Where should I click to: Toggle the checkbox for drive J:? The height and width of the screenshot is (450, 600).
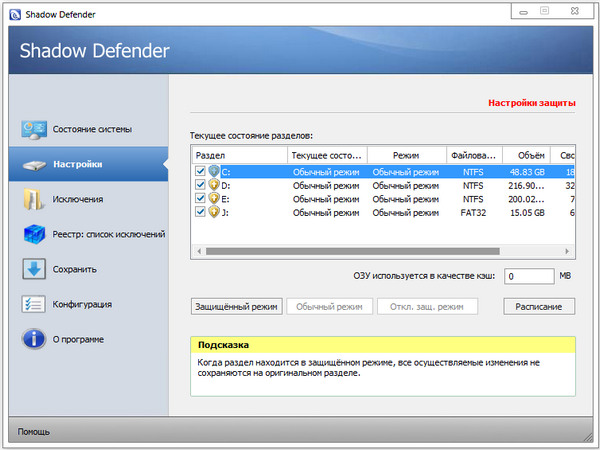click(200, 212)
